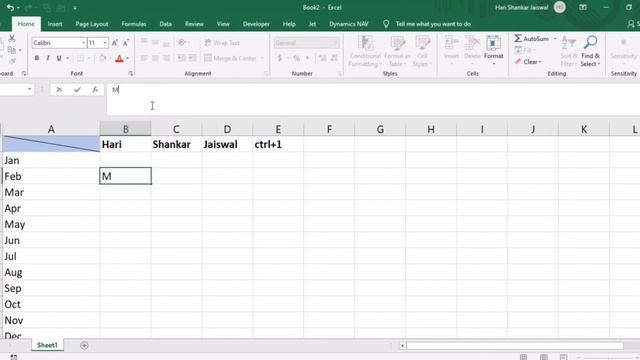Add a new sheet with plus icon

(x=84, y=346)
